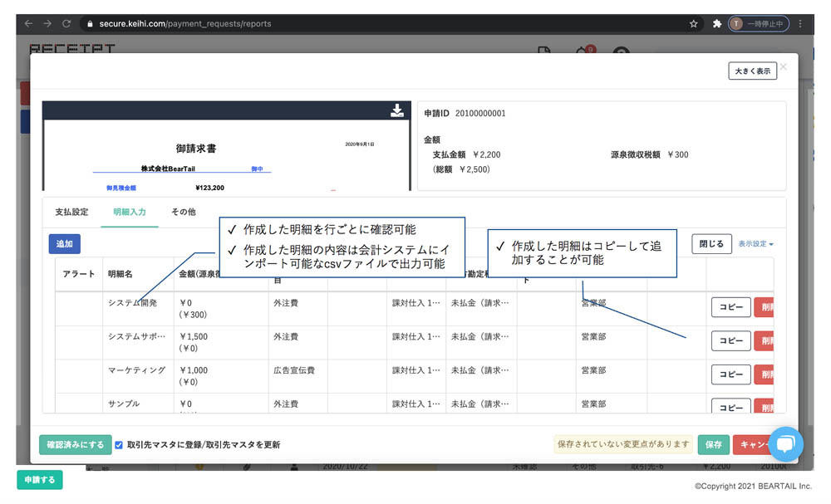831x504 pixels.
Task: Click 未払金 in the システム開発 row
Action: (479, 303)
